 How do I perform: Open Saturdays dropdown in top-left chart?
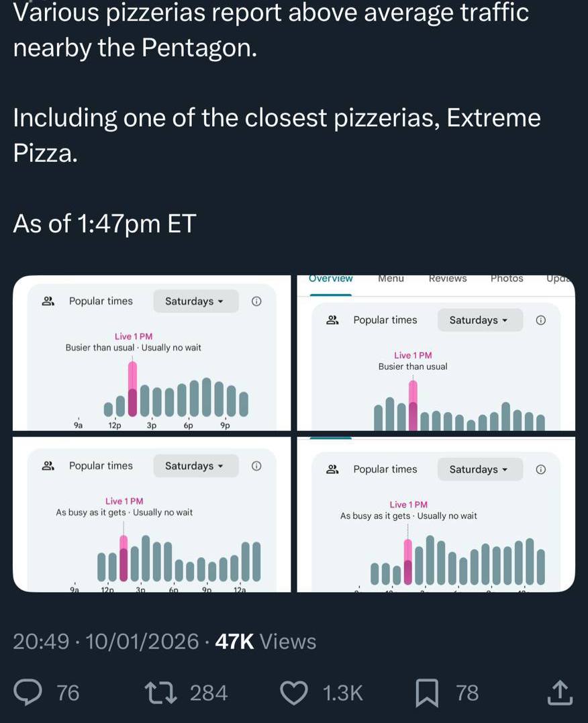click(x=195, y=301)
